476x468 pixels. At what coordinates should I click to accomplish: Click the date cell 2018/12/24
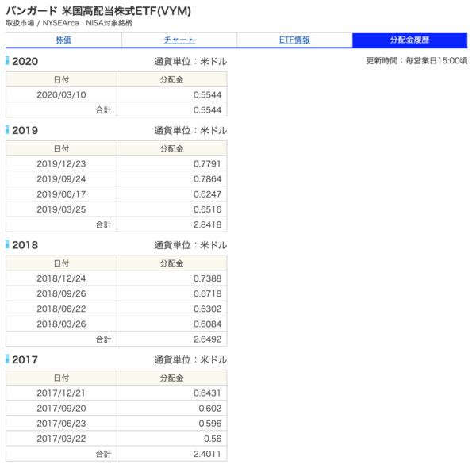click(x=61, y=278)
